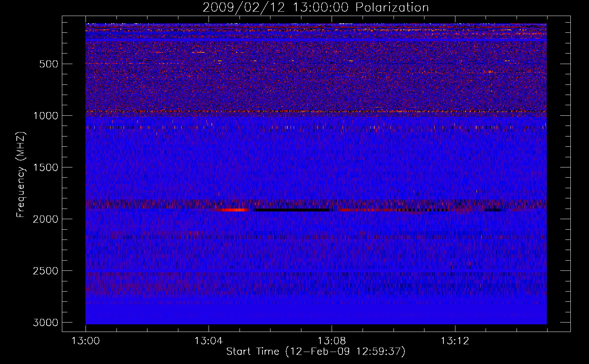Click the 13:12 time tick label
The height and width of the screenshot is (364, 589).
pyautogui.click(x=455, y=341)
